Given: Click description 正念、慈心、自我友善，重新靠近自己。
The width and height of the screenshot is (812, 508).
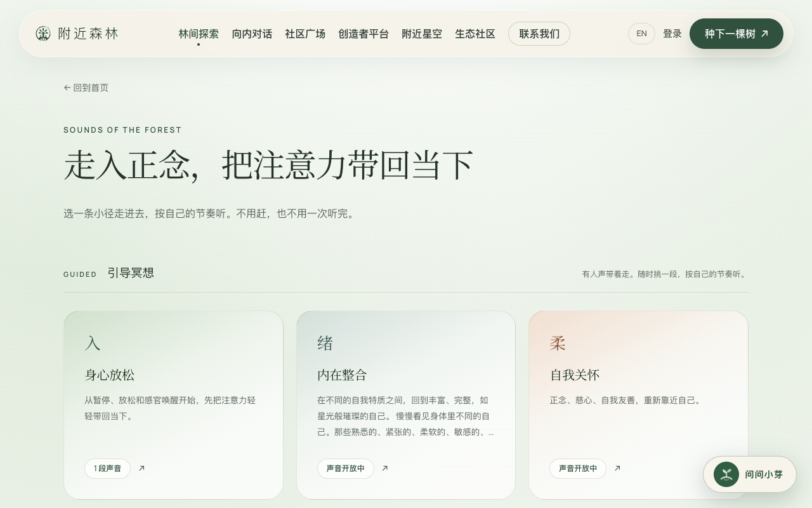Looking at the screenshot, I should [627, 400].
